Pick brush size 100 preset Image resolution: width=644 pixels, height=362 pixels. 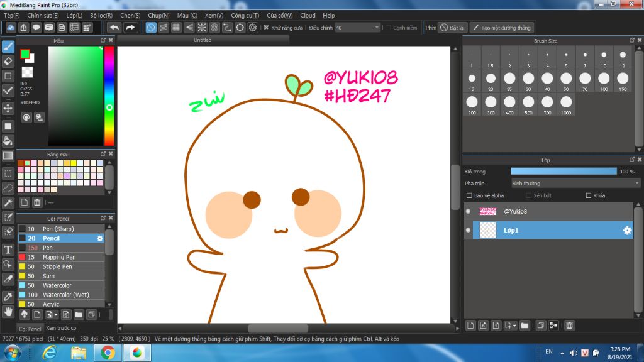pyautogui.click(x=604, y=81)
